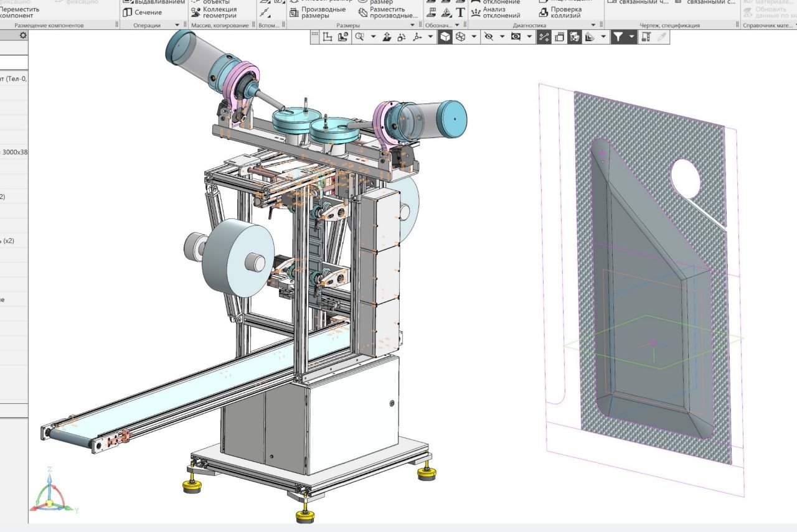Image resolution: width=797 pixels, height=532 pixels.
Task: Expand the Диагностика panel dropdown arrow
Action: [x=593, y=26]
